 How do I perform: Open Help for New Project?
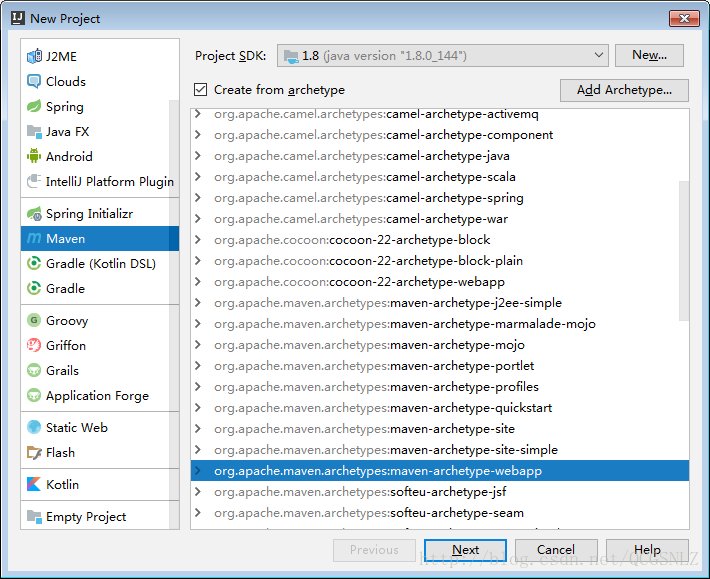647,550
